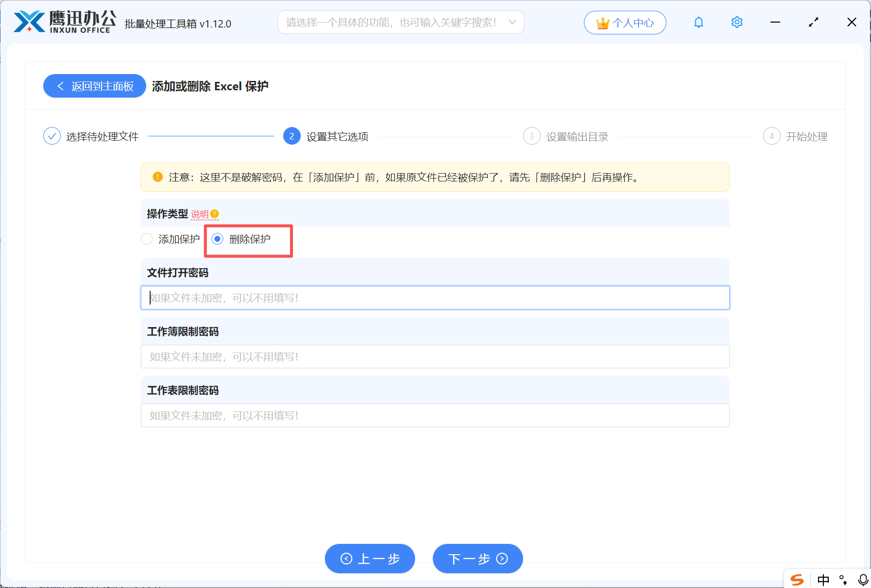Image resolution: width=871 pixels, height=588 pixels.
Task: Click the orange help question mark icon
Action: [214, 214]
